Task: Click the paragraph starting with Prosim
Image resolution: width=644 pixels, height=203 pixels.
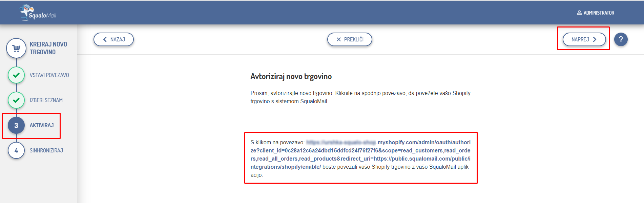Action: [360, 97]
